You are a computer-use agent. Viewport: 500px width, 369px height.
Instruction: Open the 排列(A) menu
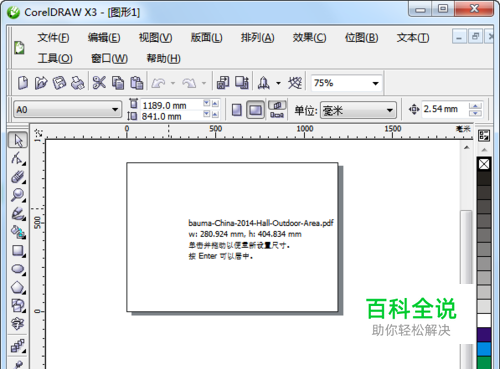[258, 38]
